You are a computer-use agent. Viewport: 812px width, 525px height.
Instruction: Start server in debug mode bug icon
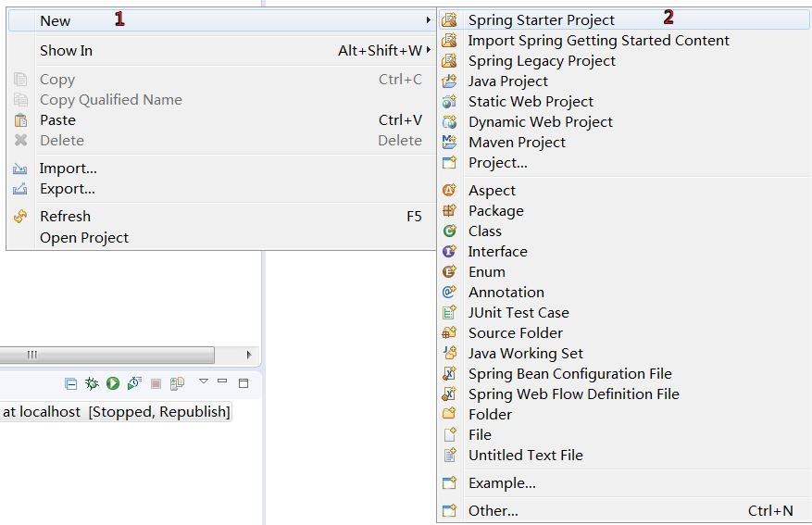[x=92, y=383]
